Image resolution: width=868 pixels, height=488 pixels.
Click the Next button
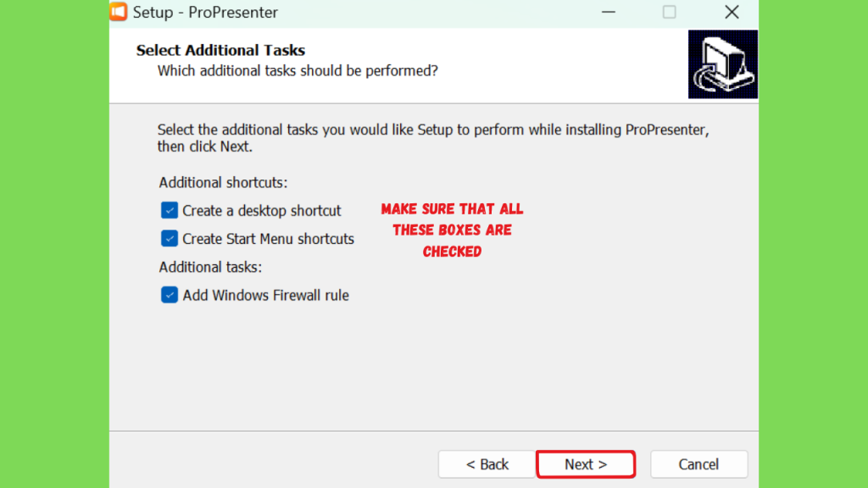586,464
